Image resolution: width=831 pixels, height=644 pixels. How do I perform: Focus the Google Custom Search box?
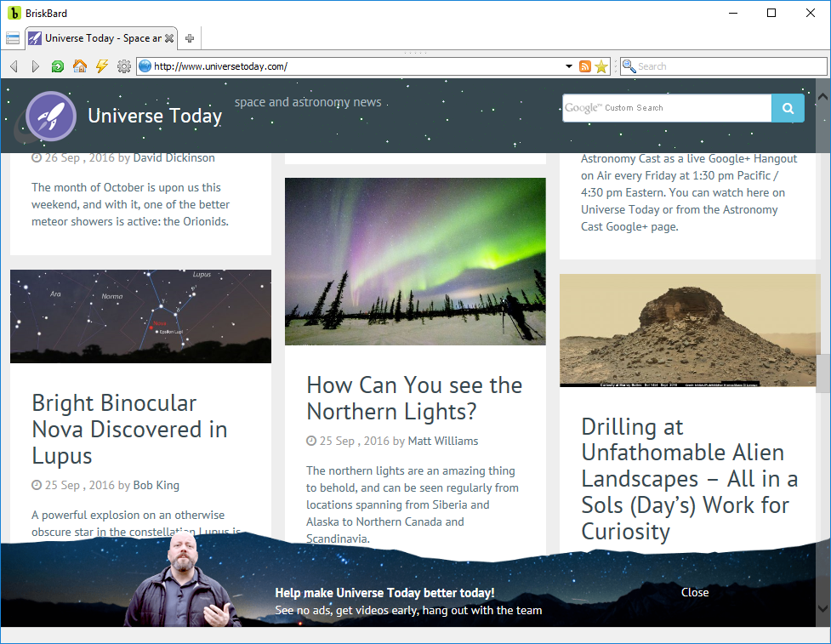pyautogui.click(x=667, y=108)
